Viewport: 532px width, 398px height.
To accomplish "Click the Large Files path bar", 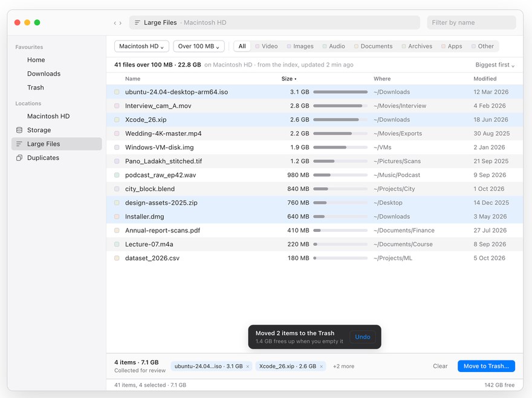I will (x=274, y=23).
